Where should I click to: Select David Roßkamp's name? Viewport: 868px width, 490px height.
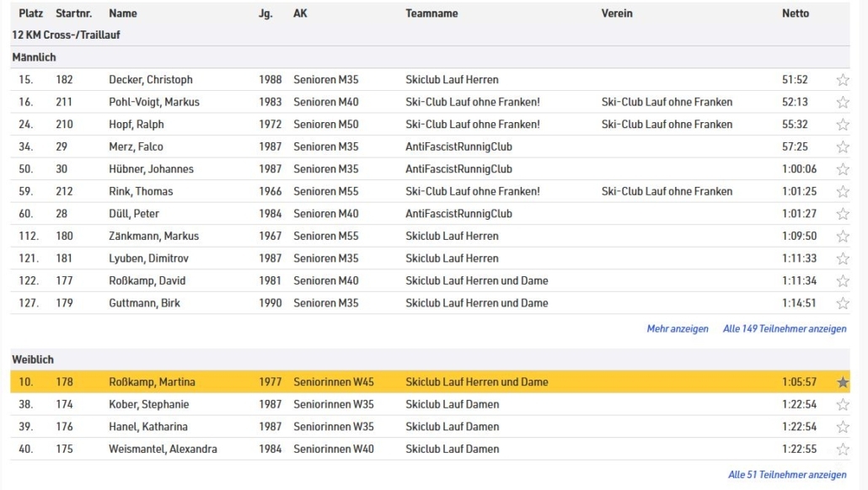(147, 280)
